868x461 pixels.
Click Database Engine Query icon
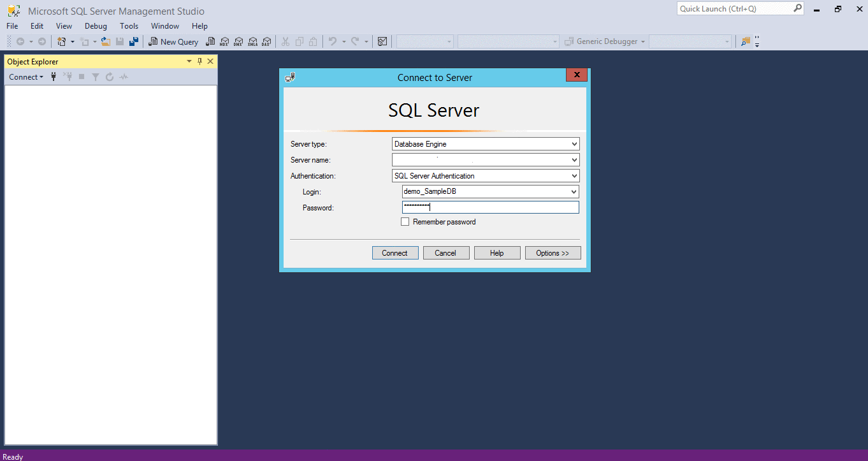pyautogui.click(x=210, y=41)
